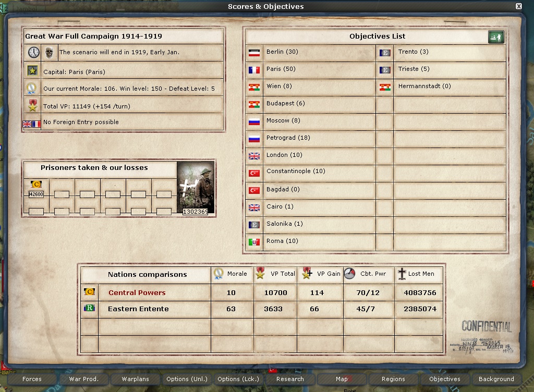Click the clock icon beside scenario end date
Image resolution: width=534 pixels, height=392 pixels.
click(33, 53)
